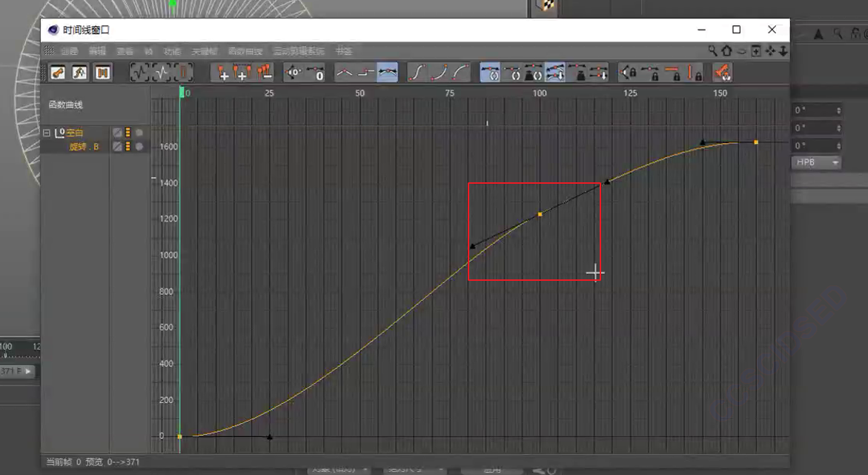
Task: Toggle the striped box for 旋转 . B
Action: tap(117, 146)
